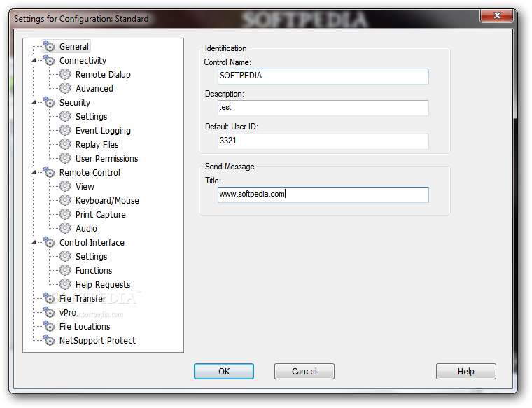
Task: Open Settings under Control Interface
Action: click(91, 257)
